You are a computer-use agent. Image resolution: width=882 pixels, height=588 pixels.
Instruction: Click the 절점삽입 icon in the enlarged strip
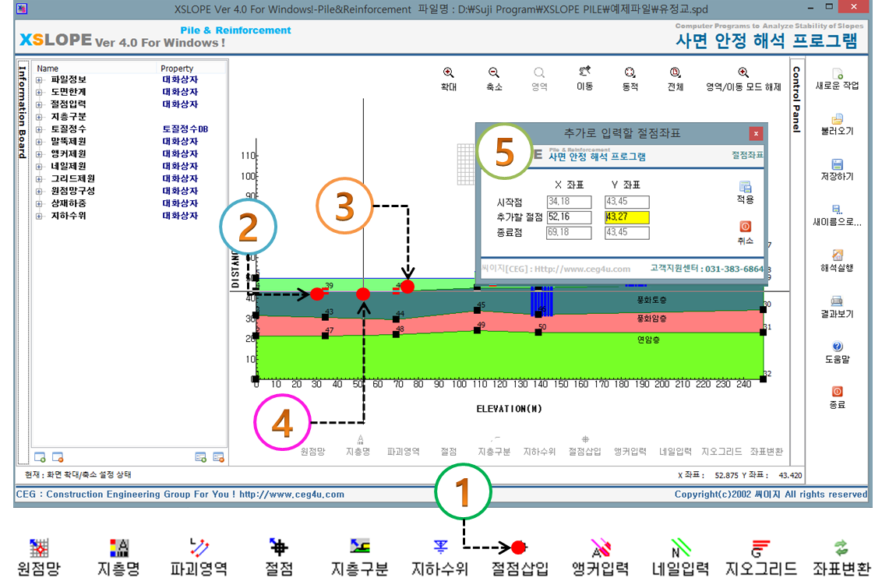click(x=519, y=548)
